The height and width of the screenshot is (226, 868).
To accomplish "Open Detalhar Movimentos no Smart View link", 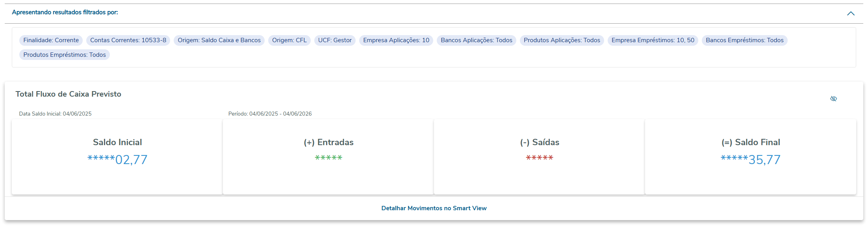I will [x=434, y=208].
